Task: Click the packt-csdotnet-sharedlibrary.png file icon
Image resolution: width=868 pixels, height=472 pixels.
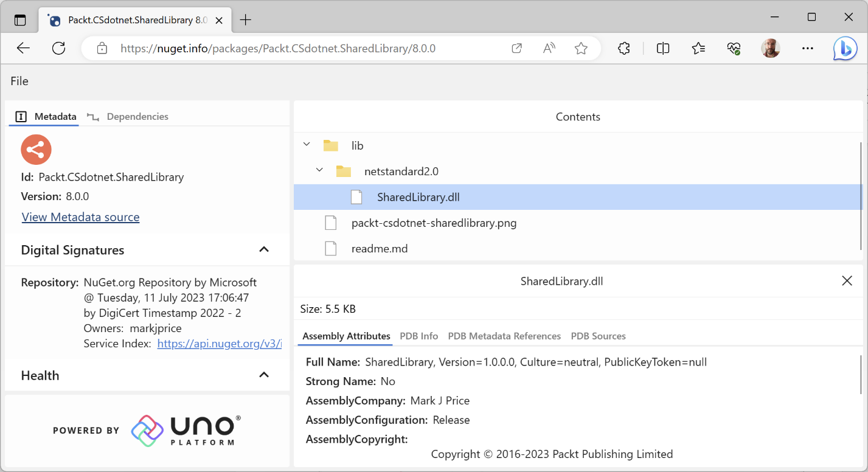Action: click(331, 223)
